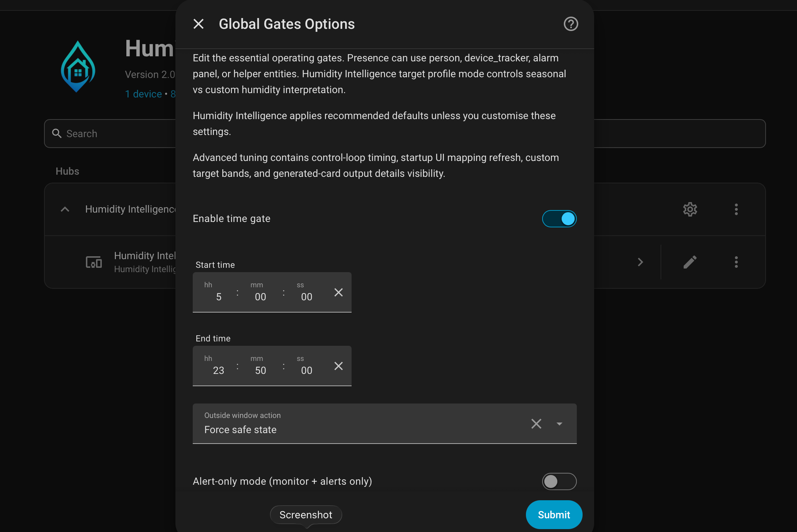The height and width of the screenshot is (532, 797).
Task: Toggle Alert-only mode switch
Action: (559, 481)
